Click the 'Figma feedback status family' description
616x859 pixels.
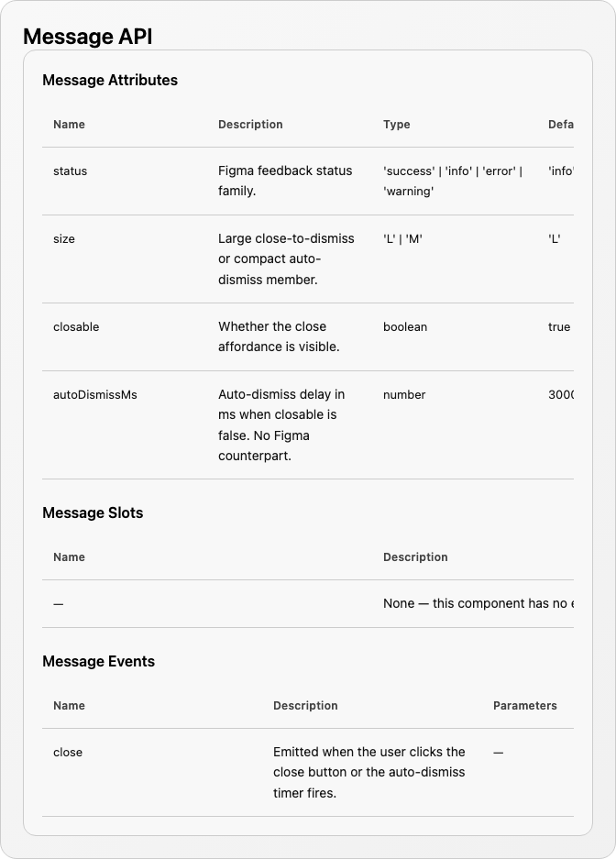285,181
